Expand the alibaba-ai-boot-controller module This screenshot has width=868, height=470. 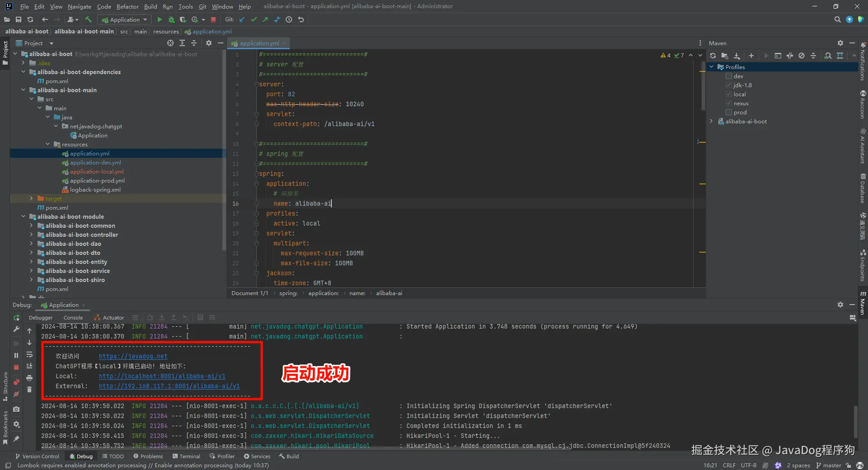point(31,235)
